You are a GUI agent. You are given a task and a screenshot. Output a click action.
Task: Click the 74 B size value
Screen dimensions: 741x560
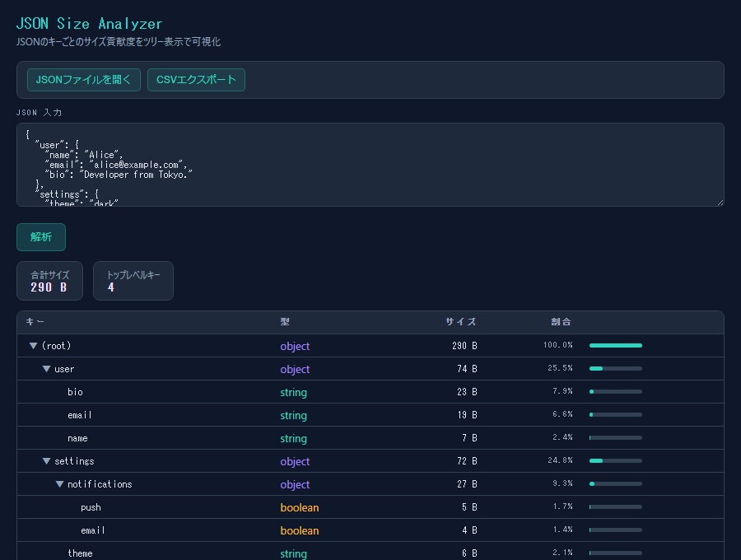click(x=467, y=369)
